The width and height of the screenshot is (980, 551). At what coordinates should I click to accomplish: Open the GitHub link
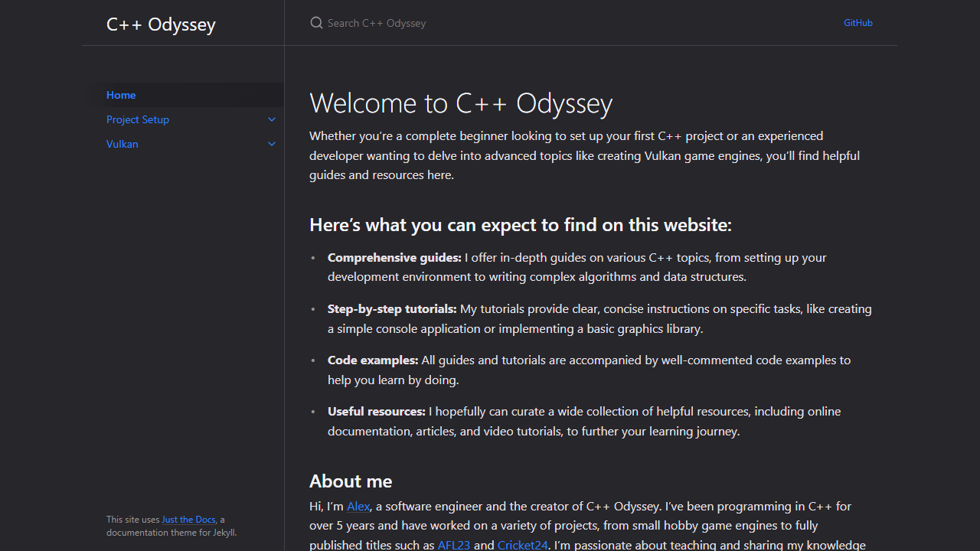coord(857,22)
